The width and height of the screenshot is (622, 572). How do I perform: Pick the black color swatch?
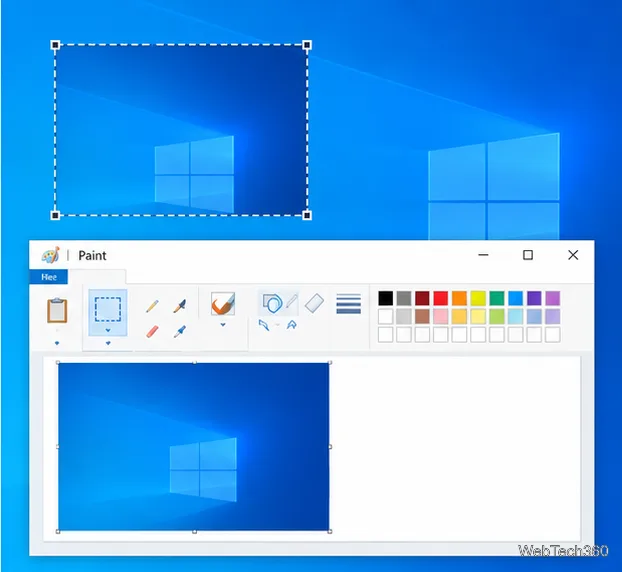point(385,298)
